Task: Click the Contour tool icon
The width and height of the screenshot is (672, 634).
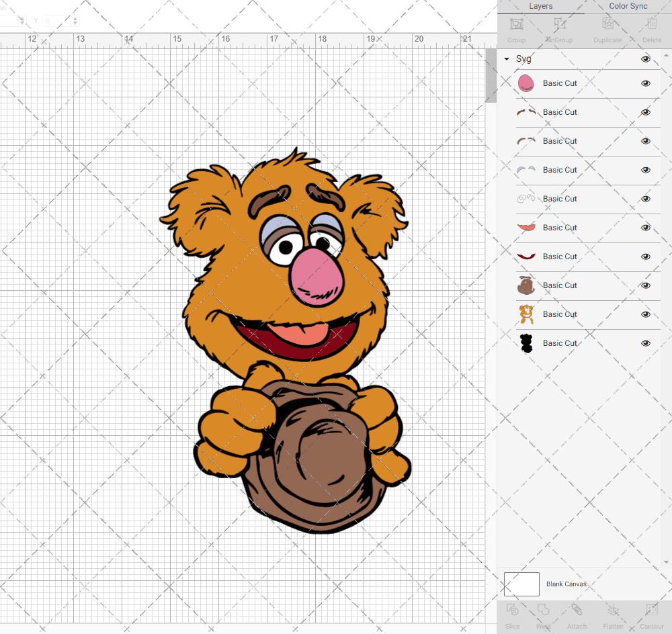Action: coord(651,610)
